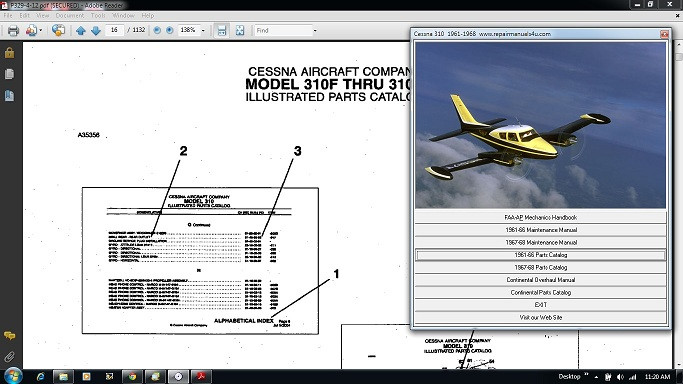Open the Bookmarks panel icon
This screenshot has width=683, height=384.
pos(9,95)
